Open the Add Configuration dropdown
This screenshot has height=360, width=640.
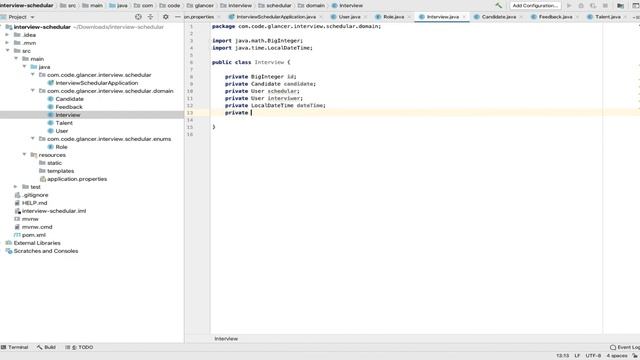535,6
